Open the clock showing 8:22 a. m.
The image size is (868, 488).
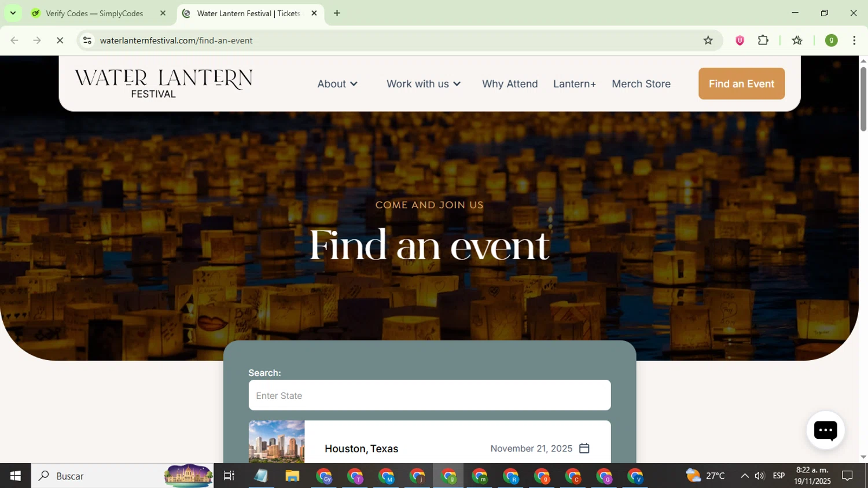point(812,476)
